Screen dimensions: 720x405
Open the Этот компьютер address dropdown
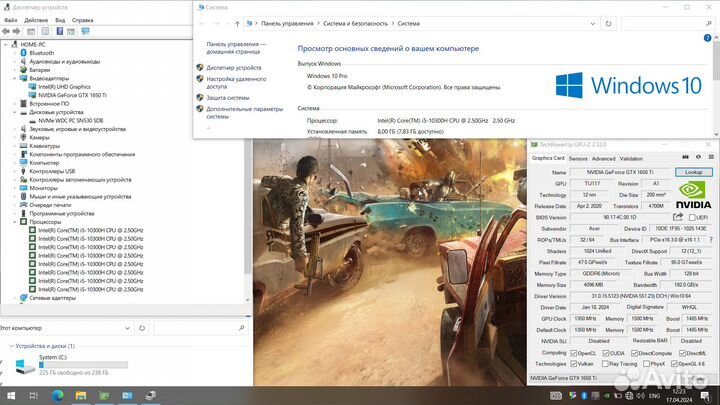click(x=127, y=328)
